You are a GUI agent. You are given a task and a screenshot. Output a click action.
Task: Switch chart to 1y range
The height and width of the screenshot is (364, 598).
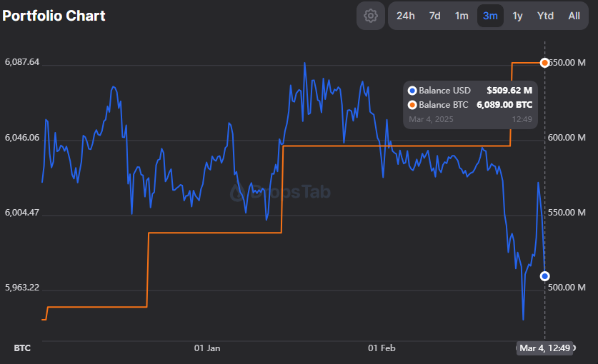point(517,16)
